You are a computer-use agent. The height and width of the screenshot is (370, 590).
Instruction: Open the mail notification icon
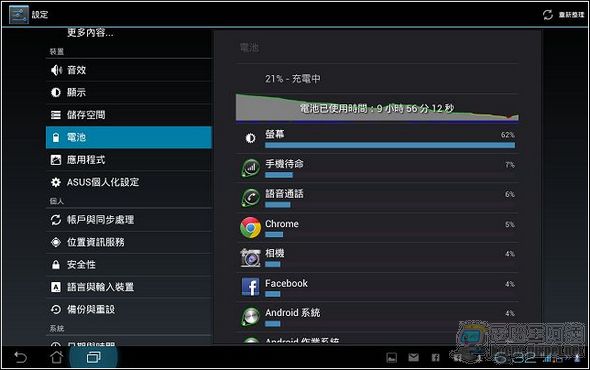point(414,357)
